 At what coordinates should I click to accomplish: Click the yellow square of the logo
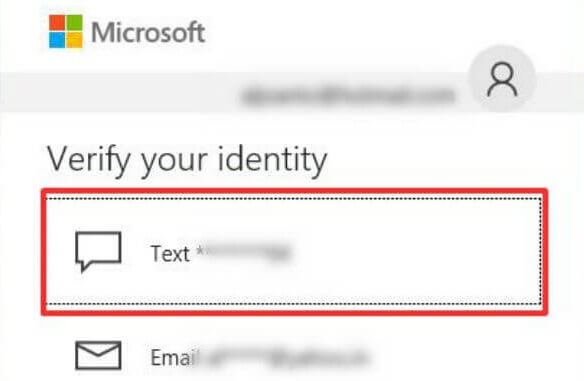pos(74,40)
